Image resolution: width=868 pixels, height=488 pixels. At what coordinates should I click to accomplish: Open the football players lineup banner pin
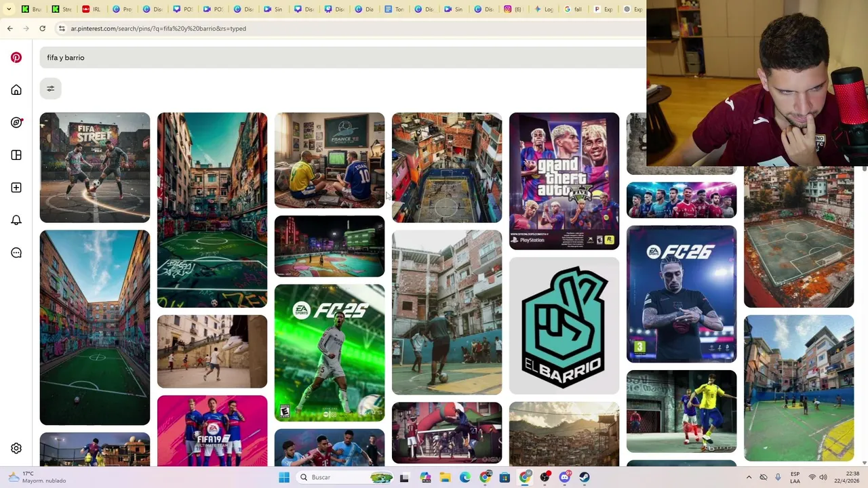(682, 200)
